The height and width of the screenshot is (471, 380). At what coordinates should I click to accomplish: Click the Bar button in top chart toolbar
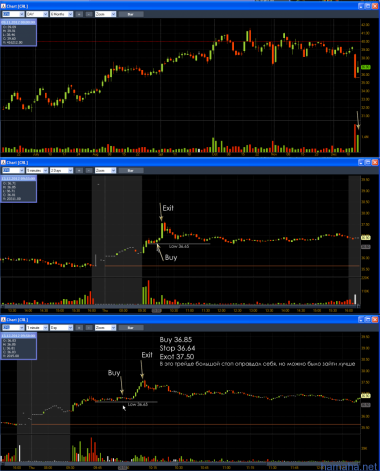pyautogui.click(x=131, y=14)
